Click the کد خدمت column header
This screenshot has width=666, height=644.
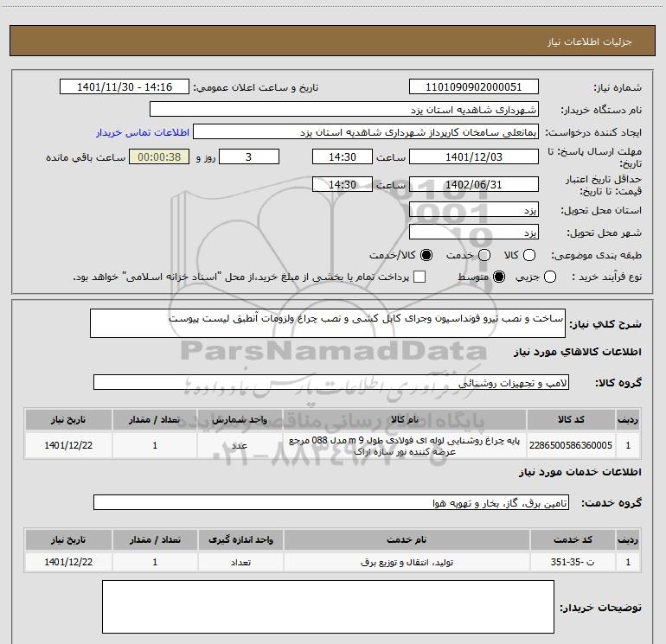click(x=573, y=540)
